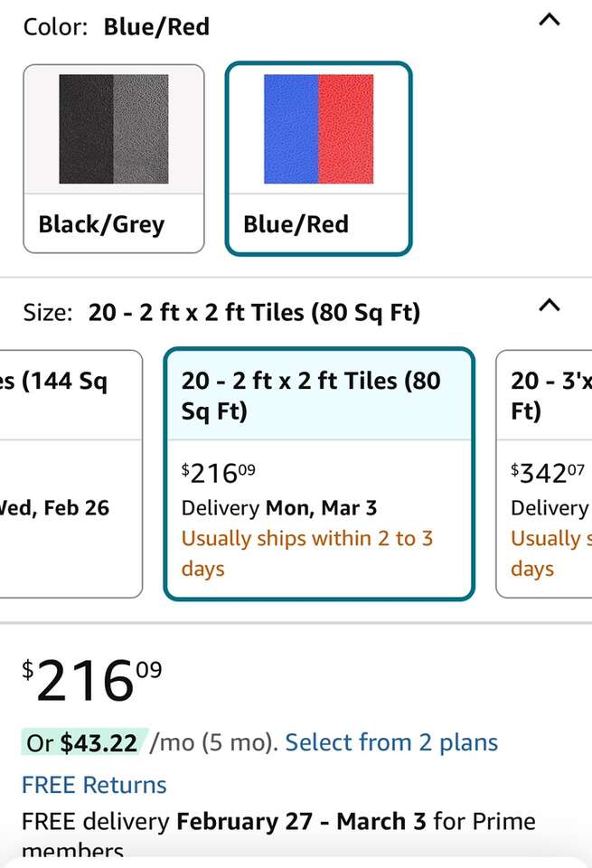The width and height of the screenshot is (592, 868).
Task: Select the Black/Grey swatch image
Action: (x=114, y=129)
